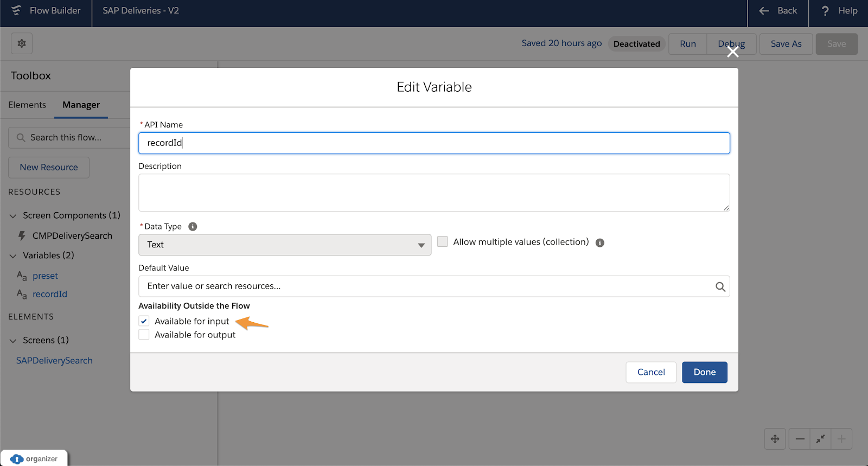Click the text-type icon beside recordId
Viewport: 868px width, 466px height.
pos(22,295)
